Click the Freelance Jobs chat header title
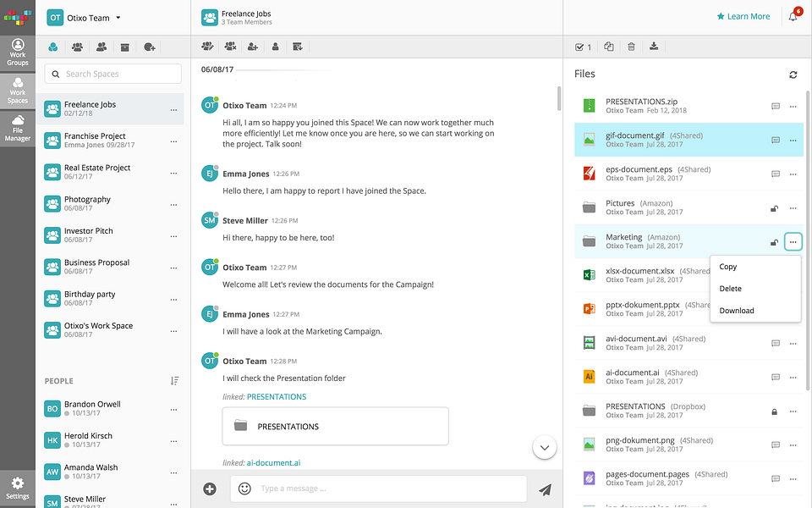Screen dimensions: 812x508 click(x=246, y=14)
